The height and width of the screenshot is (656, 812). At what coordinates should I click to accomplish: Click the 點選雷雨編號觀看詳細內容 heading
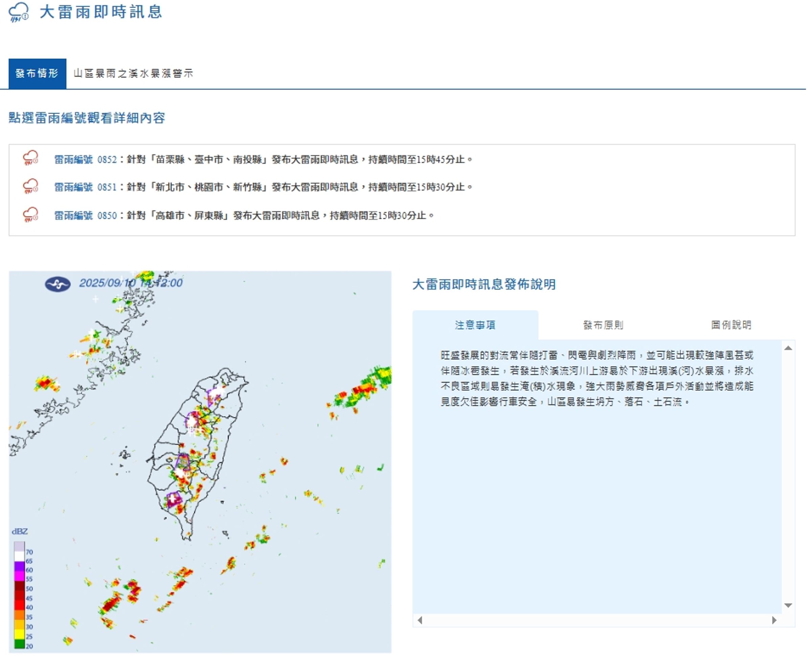point(87,119)
